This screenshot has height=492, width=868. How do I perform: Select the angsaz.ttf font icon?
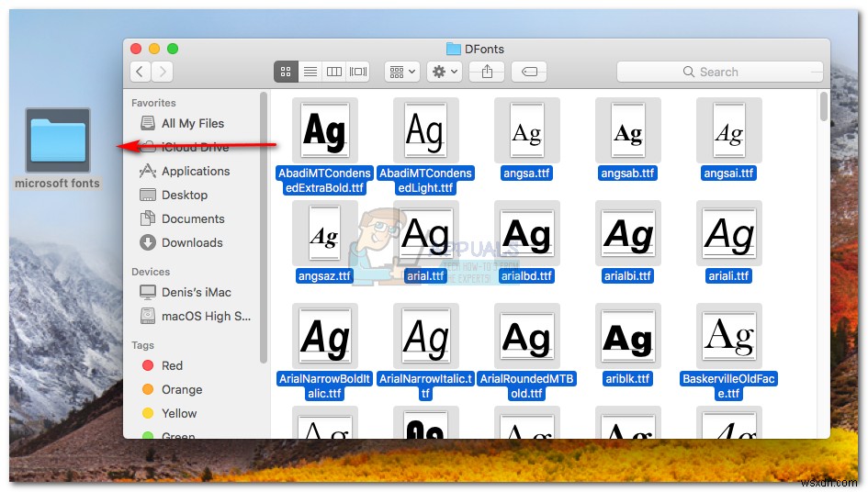point(325,233)
